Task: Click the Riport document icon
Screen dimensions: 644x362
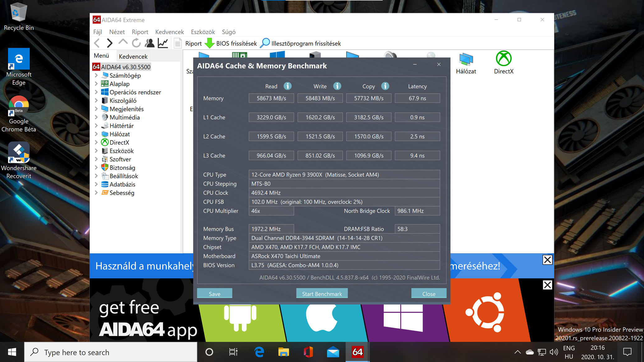Action: (x=178, y=43)
